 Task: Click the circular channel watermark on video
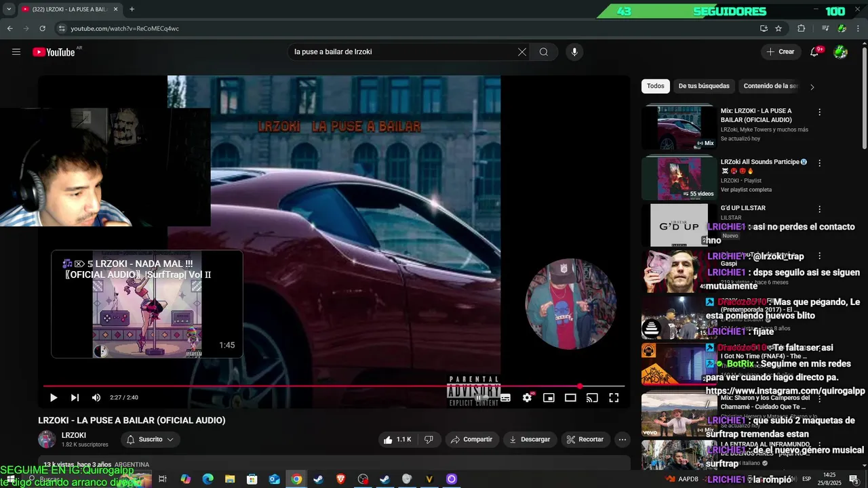pos(571,304)
